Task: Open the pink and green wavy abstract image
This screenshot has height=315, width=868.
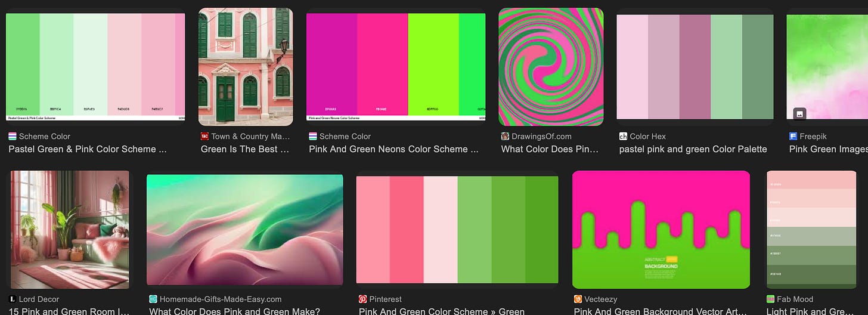Action: (245, 230)
